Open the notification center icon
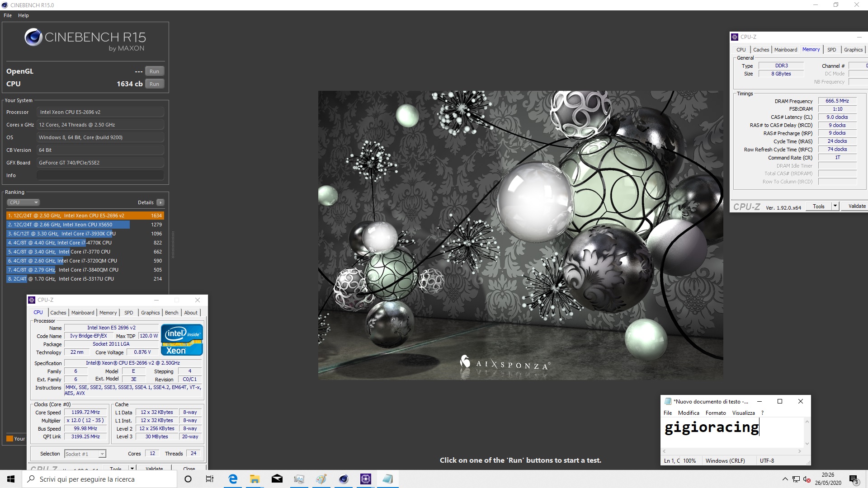868x488 pixels. 854,479
